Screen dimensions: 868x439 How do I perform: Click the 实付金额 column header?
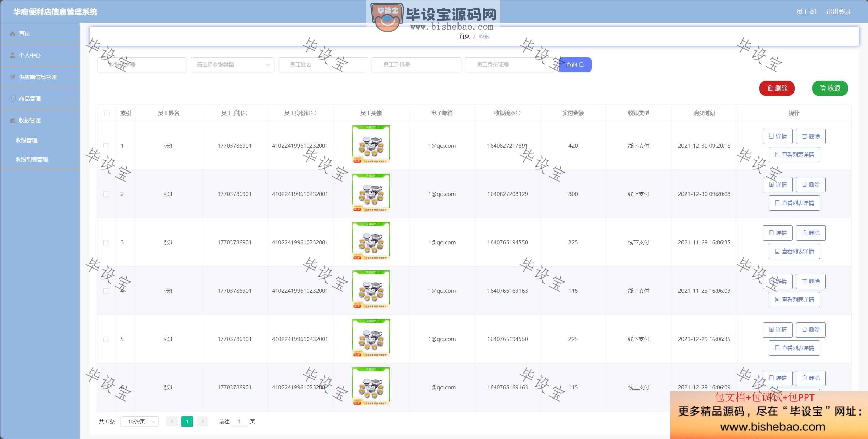[x=573, y=113]
